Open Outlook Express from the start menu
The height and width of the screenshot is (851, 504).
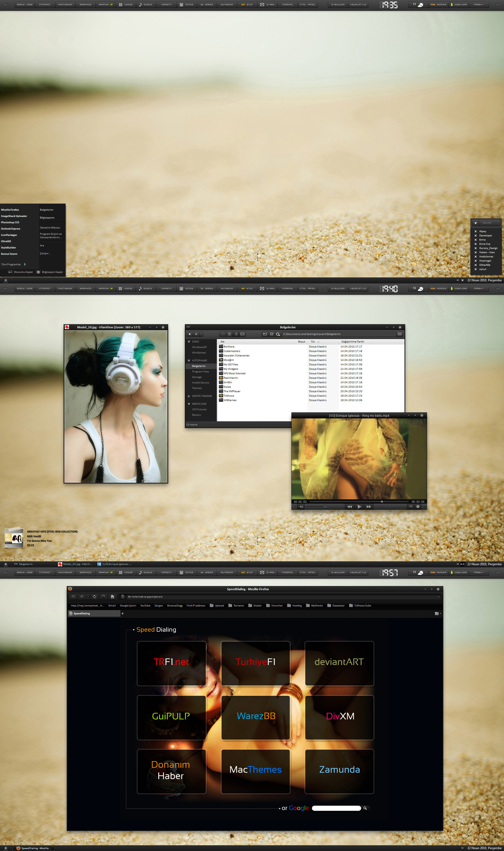tap(10, 229)
